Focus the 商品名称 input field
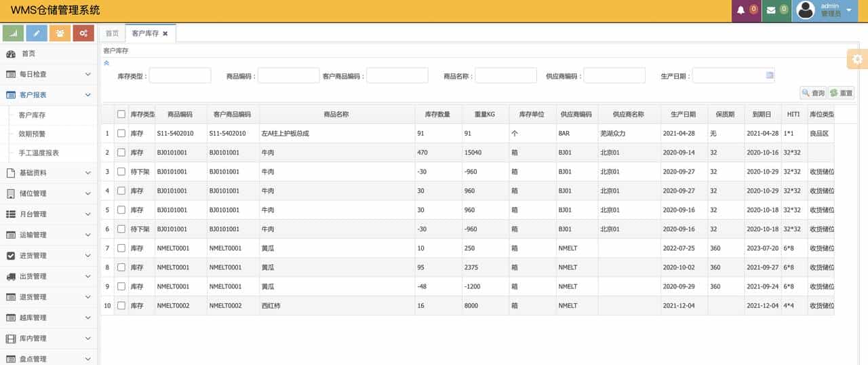This screenshot has width=868, height=365. tap(506, 75)
